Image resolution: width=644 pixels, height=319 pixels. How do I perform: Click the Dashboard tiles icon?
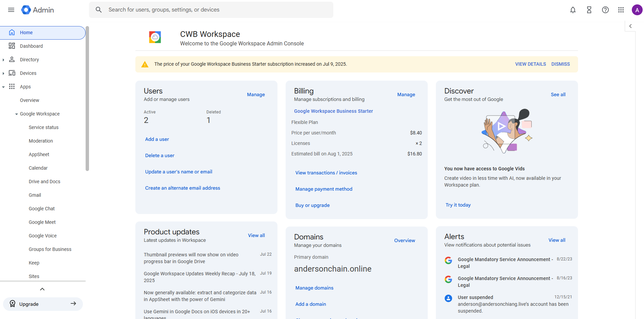coord(12,46)
